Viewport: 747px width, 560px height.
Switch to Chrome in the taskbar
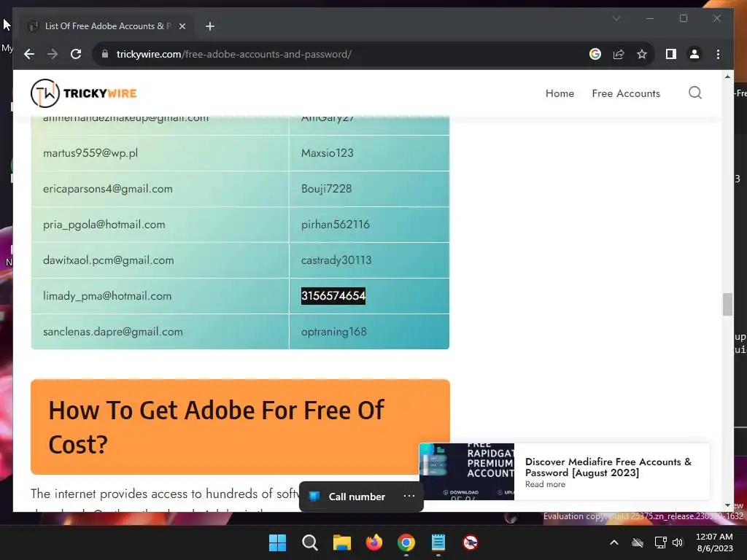pos(406,542)
